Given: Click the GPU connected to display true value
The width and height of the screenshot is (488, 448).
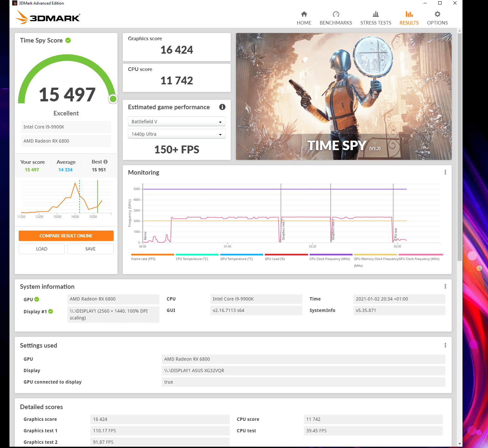Looking at the screenshot, I should coord(303,382).
